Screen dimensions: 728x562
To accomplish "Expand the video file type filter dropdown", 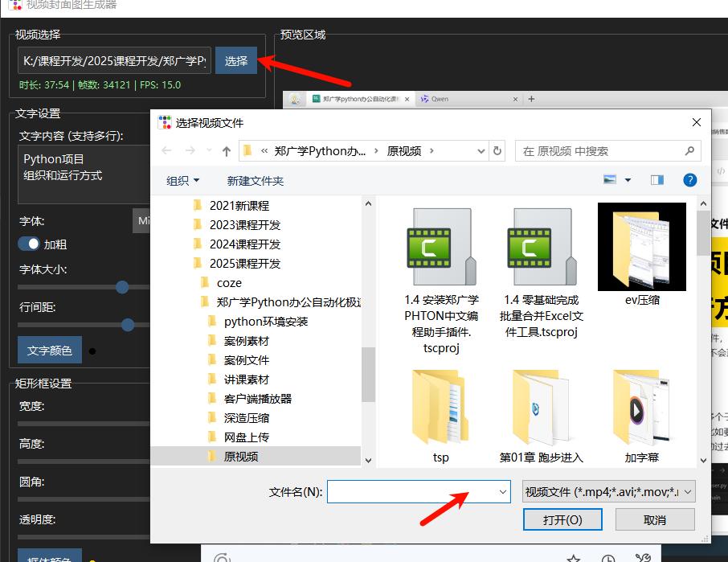I will pos(608,491).
